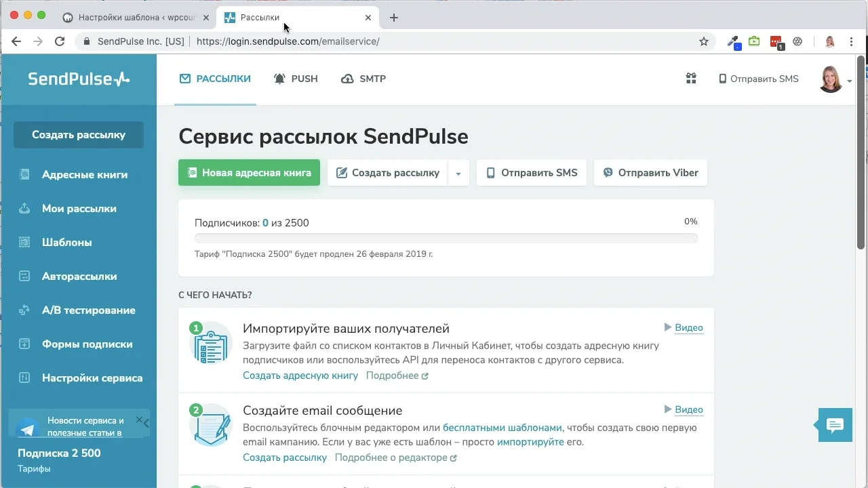This screenshot has height=488, width=868.
Task: Click the Chrome profile avatar in toolbar
Action: [830, 41]
